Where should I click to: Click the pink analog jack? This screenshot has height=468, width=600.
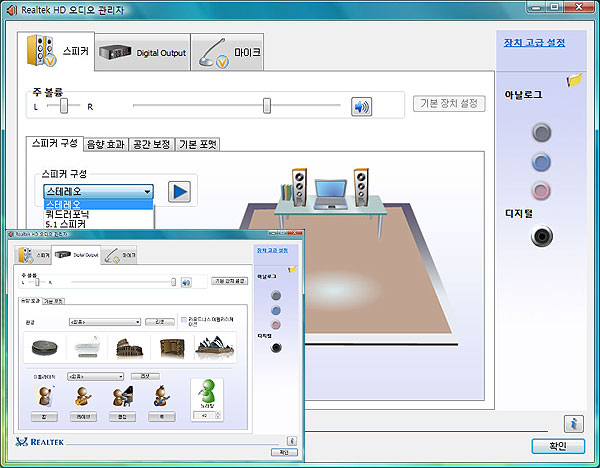[541, 191]
